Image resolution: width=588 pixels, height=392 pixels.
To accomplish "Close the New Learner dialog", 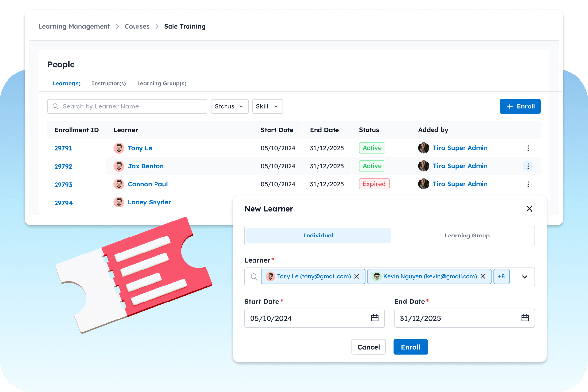I will 529,209.
